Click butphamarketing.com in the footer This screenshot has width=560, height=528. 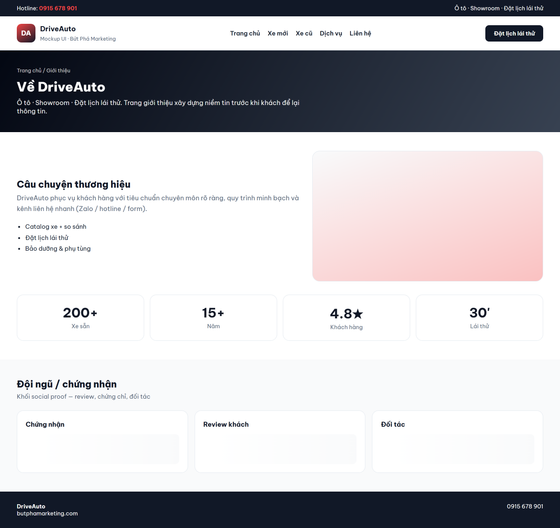(x=47, y=513)
